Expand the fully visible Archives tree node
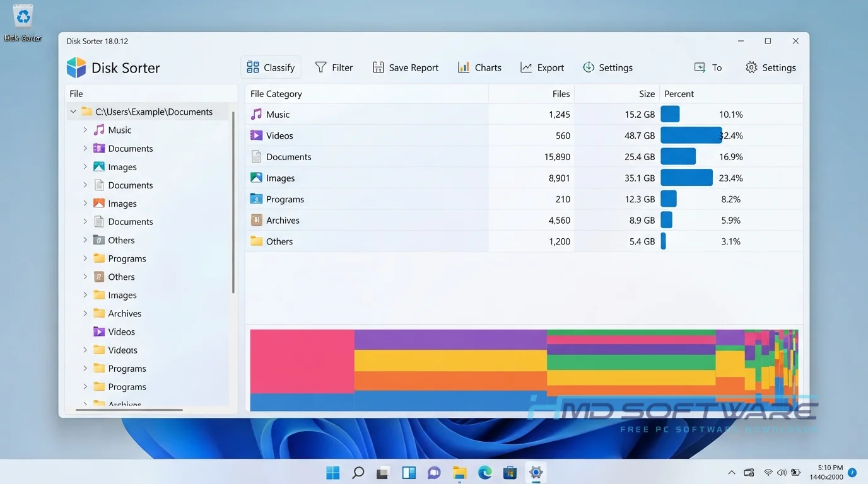Image resolution: width=868 pixels, height=484 pixels. tap(85, 313)
